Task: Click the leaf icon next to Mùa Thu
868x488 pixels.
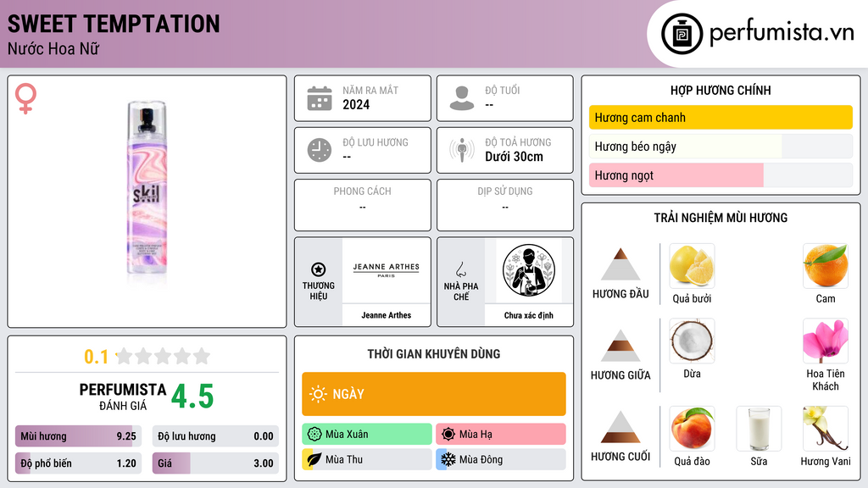Action: (x=314, y=459)
